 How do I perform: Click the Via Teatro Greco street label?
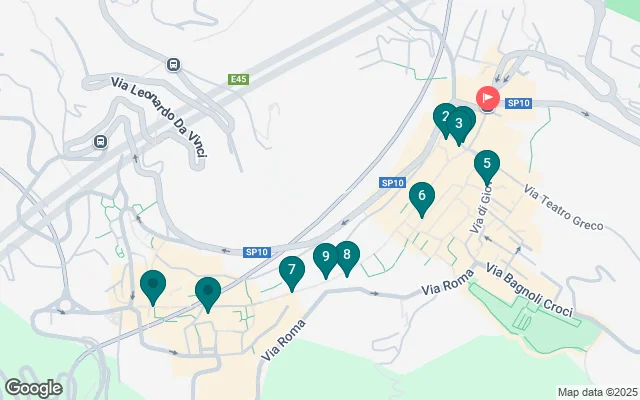pos(563,208)
